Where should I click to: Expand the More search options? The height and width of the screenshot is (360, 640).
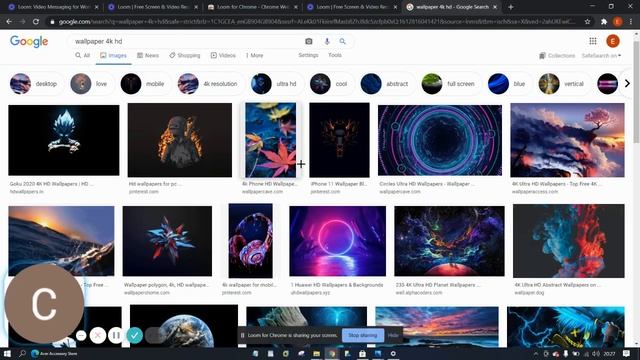click(x=254, y=55)
